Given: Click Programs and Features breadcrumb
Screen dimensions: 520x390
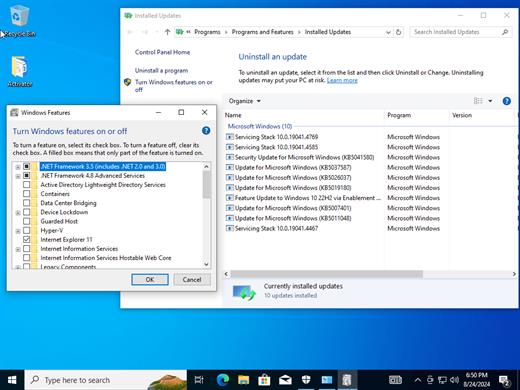Looking at the screenshot, I should (262, 32).
